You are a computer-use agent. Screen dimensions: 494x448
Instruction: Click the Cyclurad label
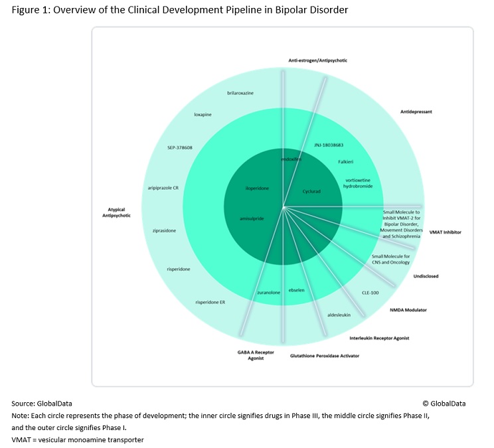tap(311, 190)
